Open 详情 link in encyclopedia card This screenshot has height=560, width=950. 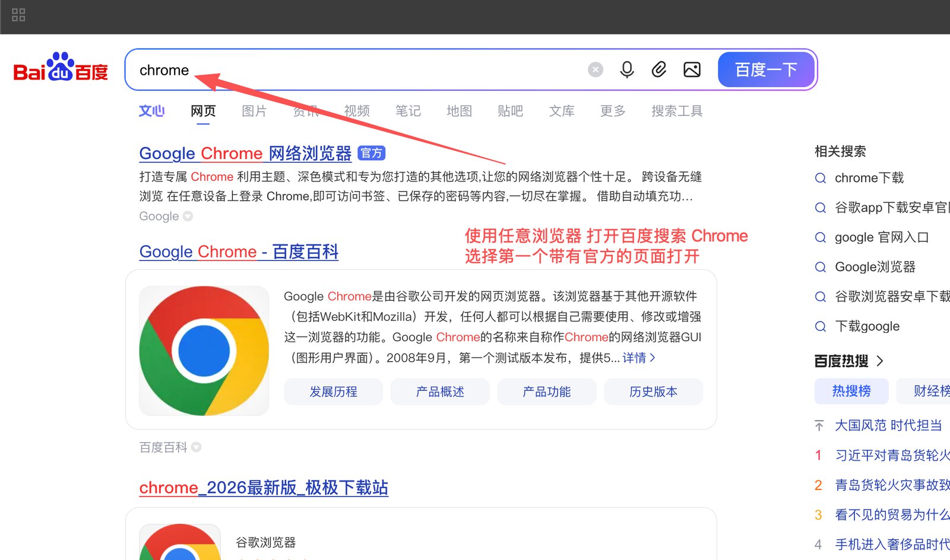639,358
